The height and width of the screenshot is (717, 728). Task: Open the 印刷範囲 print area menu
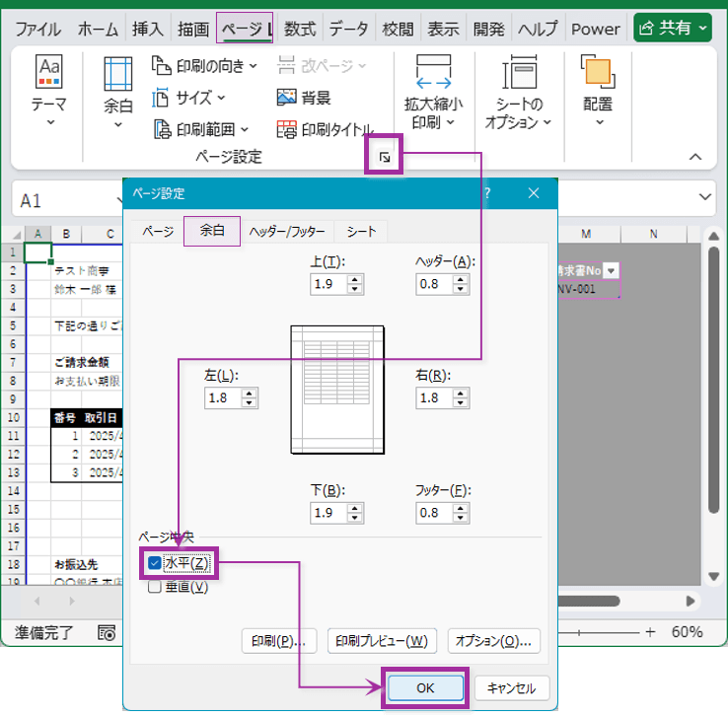(200, 129)
